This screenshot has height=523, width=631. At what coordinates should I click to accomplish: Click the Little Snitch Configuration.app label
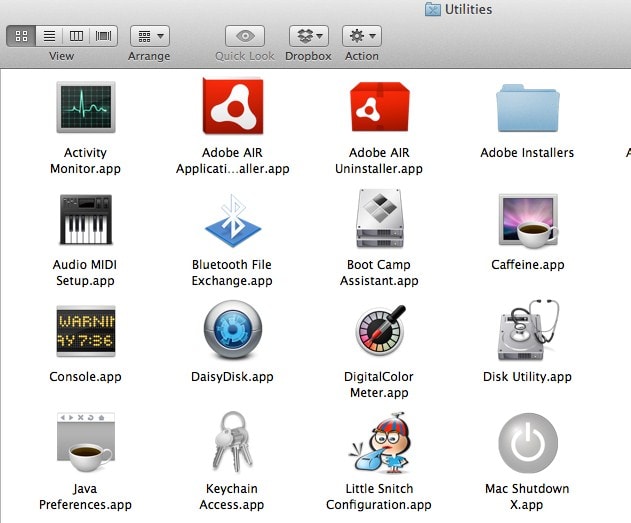(x=379, y=496)
